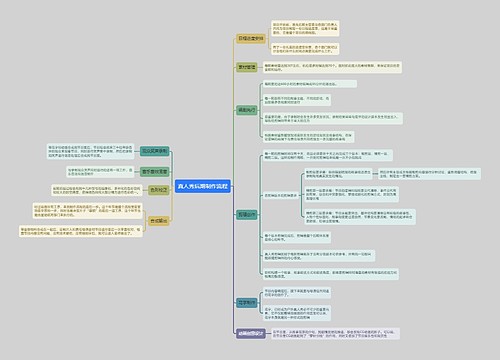
Task: Select the olive 色彩校正 node
Action: click(x=159, y=190)
